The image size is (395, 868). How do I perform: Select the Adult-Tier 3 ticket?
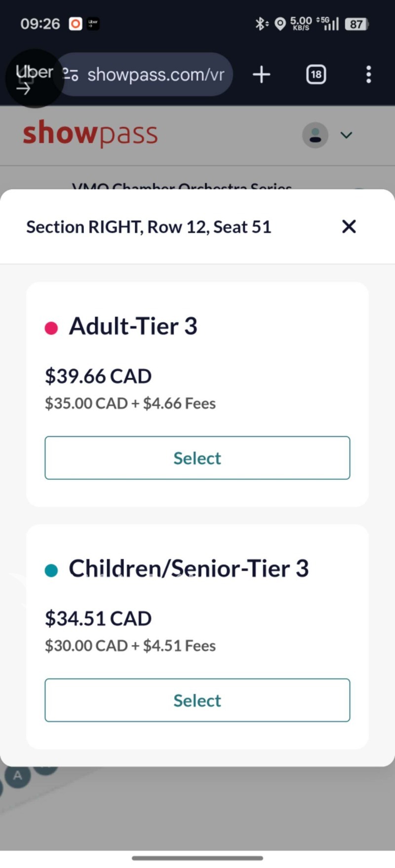click(197, 457)
